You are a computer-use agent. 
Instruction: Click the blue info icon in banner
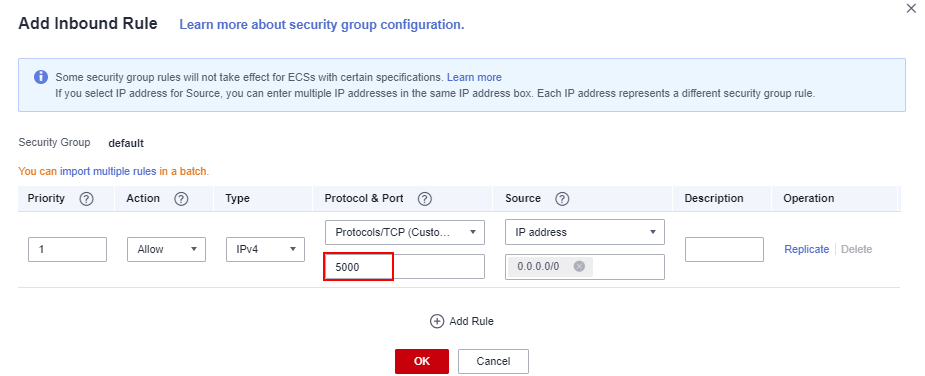pyautogui.click(x=41, y=77)
